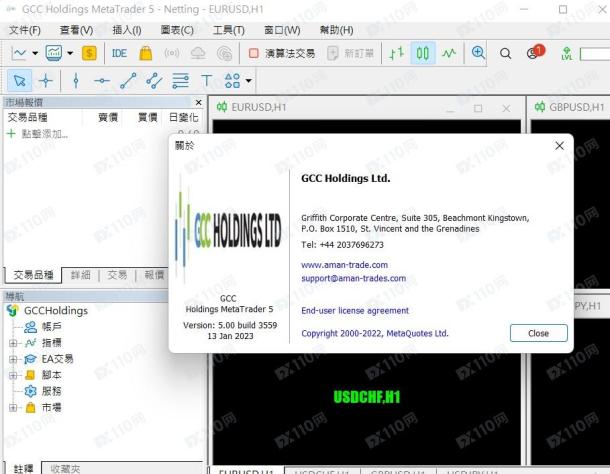This screenshot has height=474, width=610.
Task: Click the signals radio wave icon
Action: (x=172, y=53)
